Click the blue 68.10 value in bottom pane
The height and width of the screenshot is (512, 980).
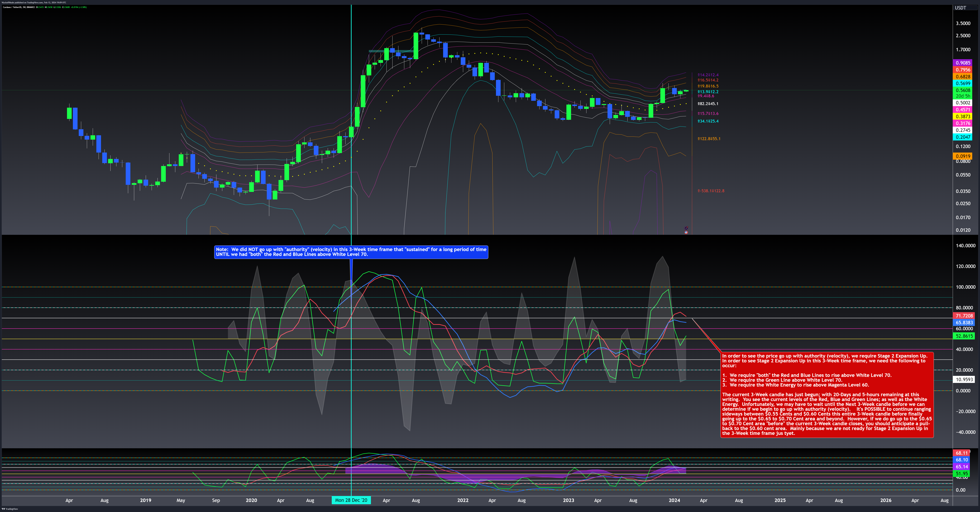(x=961, y=460)
